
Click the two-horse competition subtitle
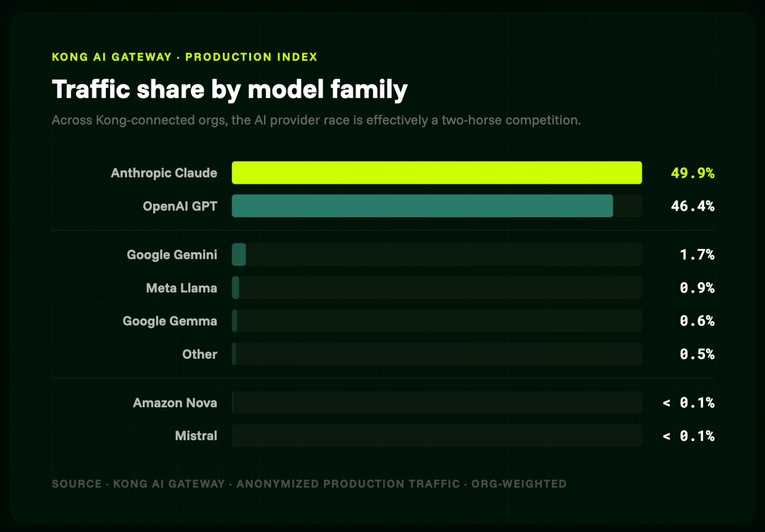(316, 120)
